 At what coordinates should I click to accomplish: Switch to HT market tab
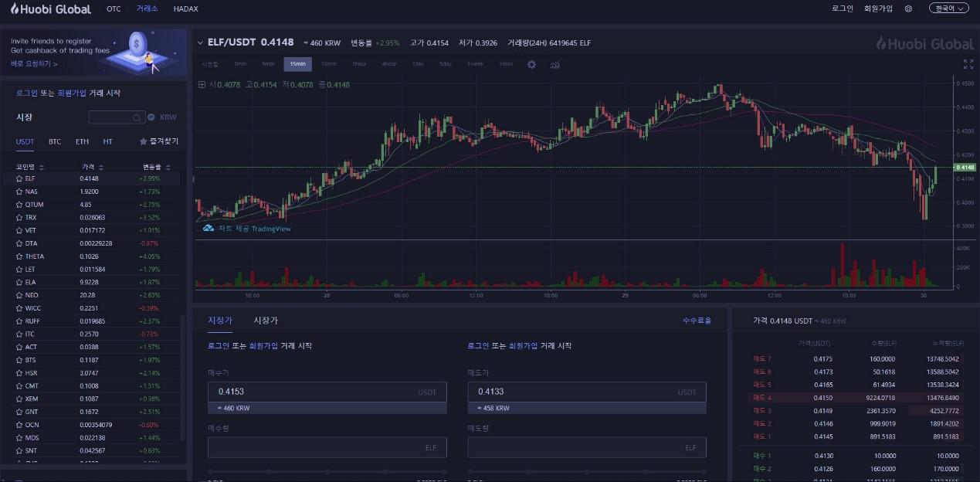(x=108, y=142)
